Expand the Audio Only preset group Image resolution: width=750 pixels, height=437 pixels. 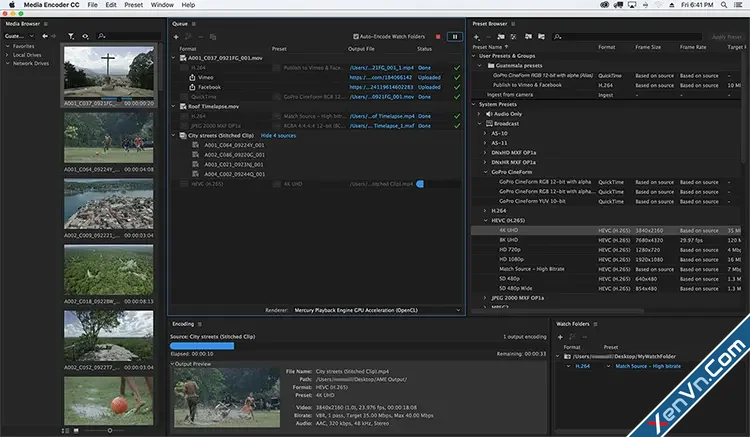pos(479,114)
